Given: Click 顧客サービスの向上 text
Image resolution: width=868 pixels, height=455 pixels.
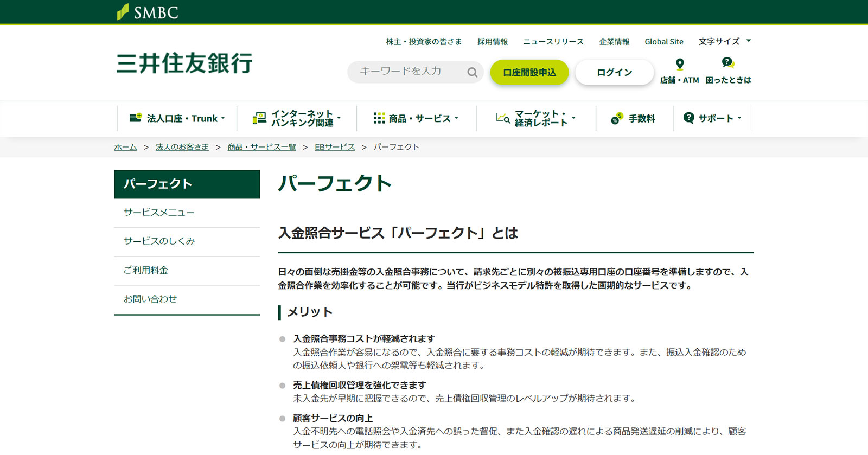Looking at the screenshot, I should [333, 418].
